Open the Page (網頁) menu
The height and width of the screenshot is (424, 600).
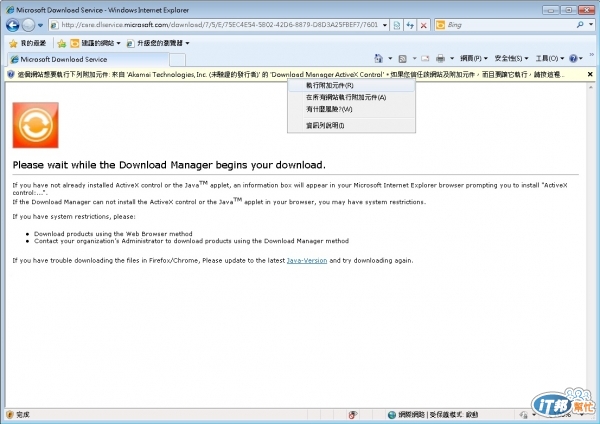(473, 59)
